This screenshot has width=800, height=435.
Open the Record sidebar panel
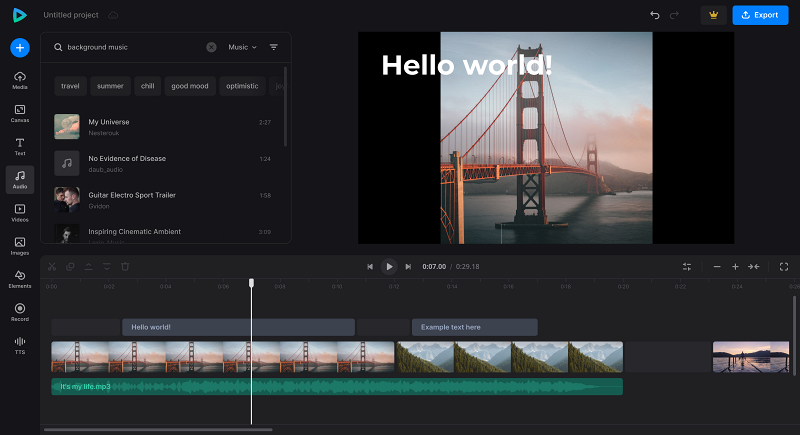[x=20, y=312]
